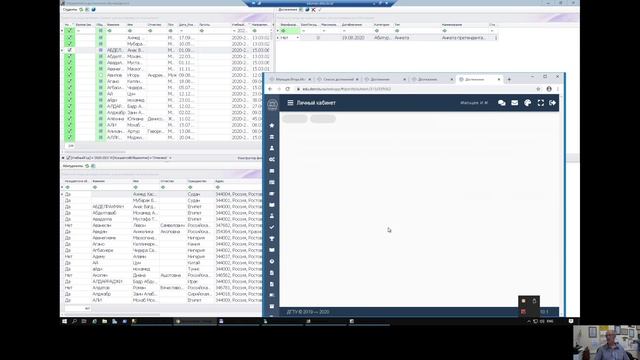Toggle first-column filter checkbox in students grid
This screenshot has height=360, width=640.
tap(69, 31)
